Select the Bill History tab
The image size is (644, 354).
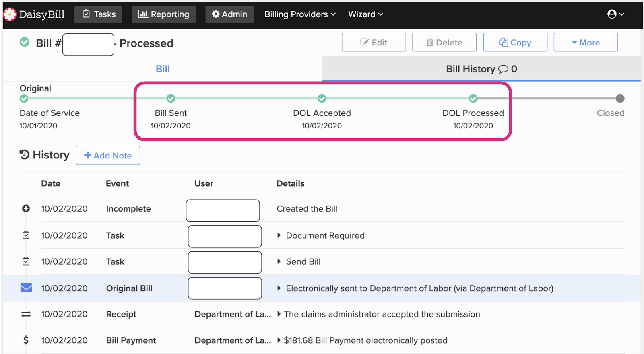click(x=481, y=69)
